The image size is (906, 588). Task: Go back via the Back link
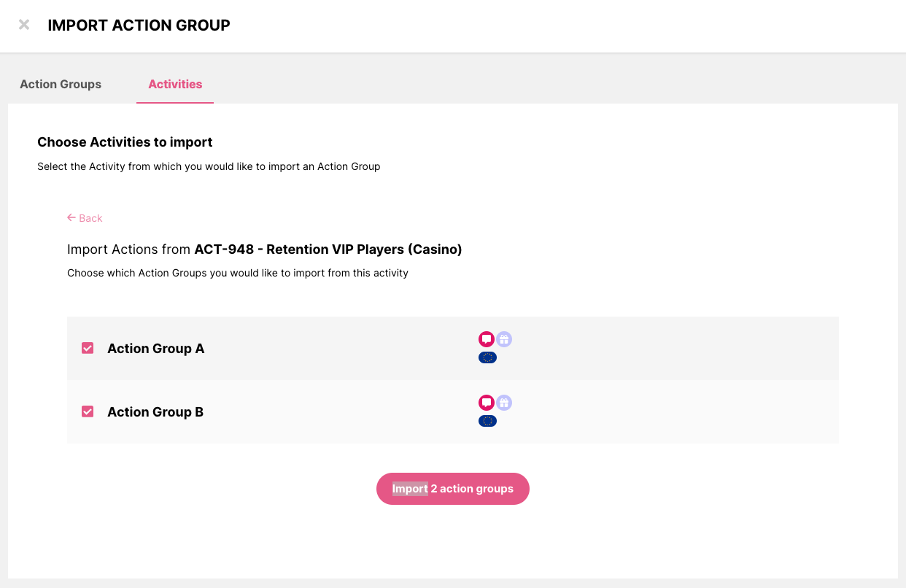[x=85, y=218]
